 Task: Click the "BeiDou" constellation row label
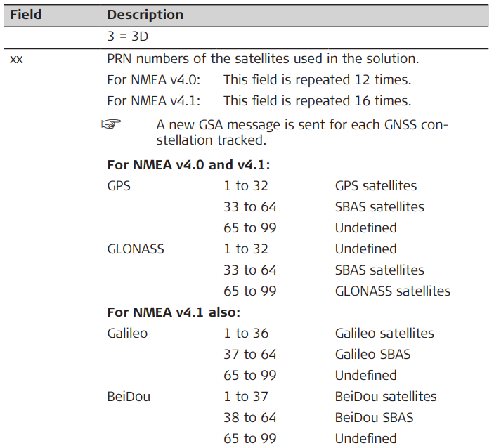point(129,396)
